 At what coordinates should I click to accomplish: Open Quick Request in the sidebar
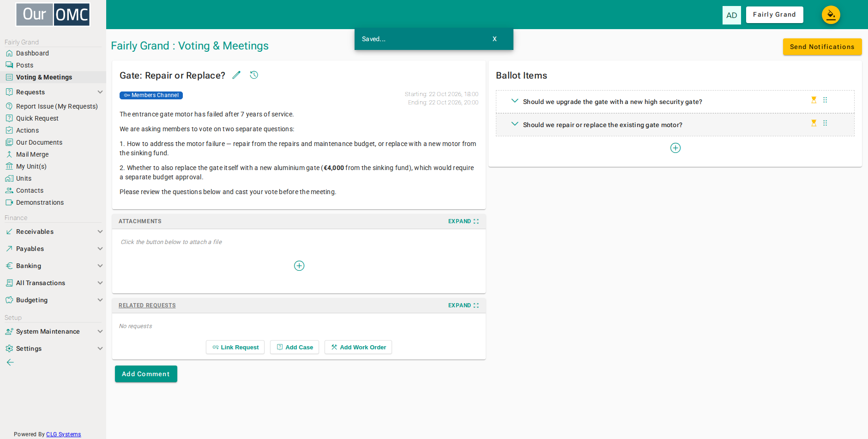[x=37, y=118]
